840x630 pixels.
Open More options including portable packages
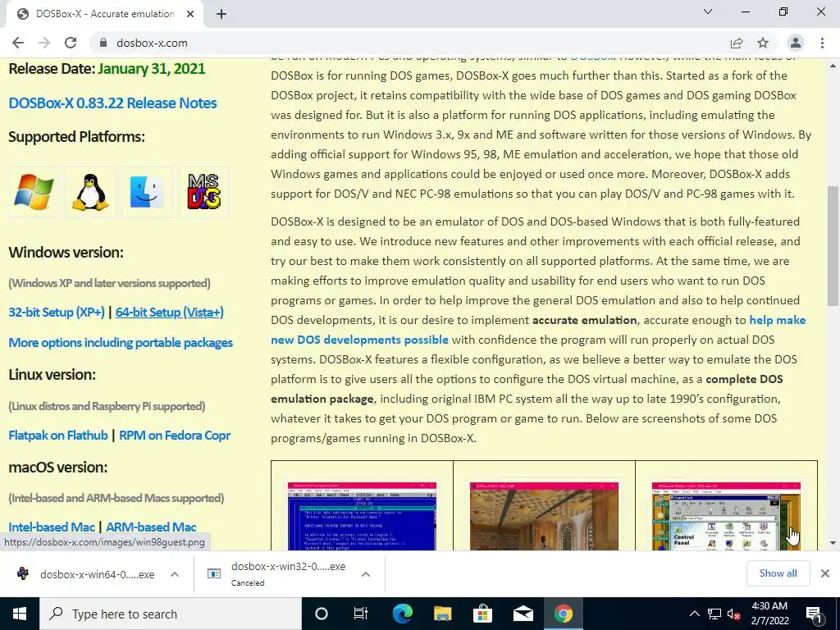click(121, 343)
